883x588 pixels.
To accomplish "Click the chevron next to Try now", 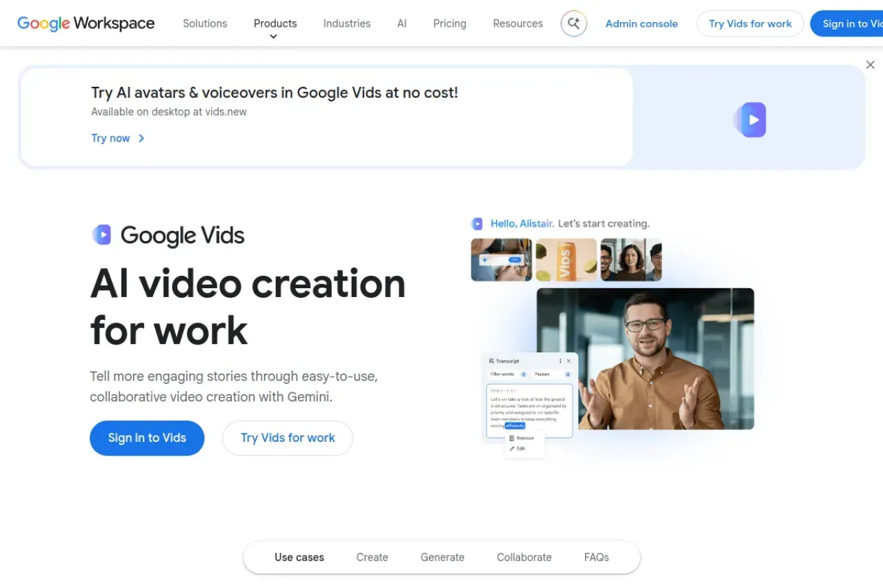I will click(x=141, y=138).
